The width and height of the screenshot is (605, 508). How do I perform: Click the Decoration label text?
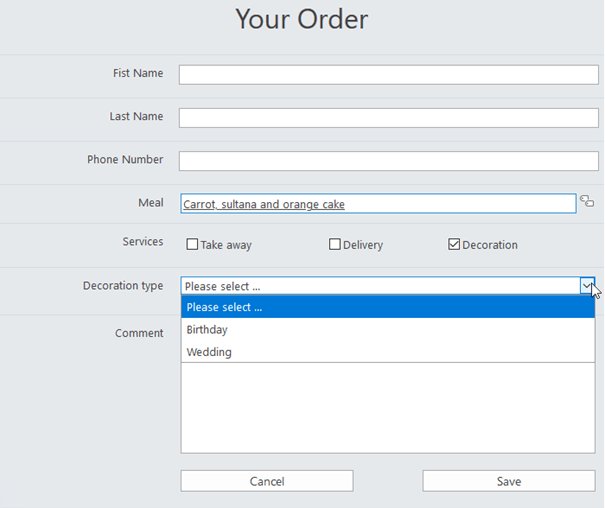[x=490, y=245]
